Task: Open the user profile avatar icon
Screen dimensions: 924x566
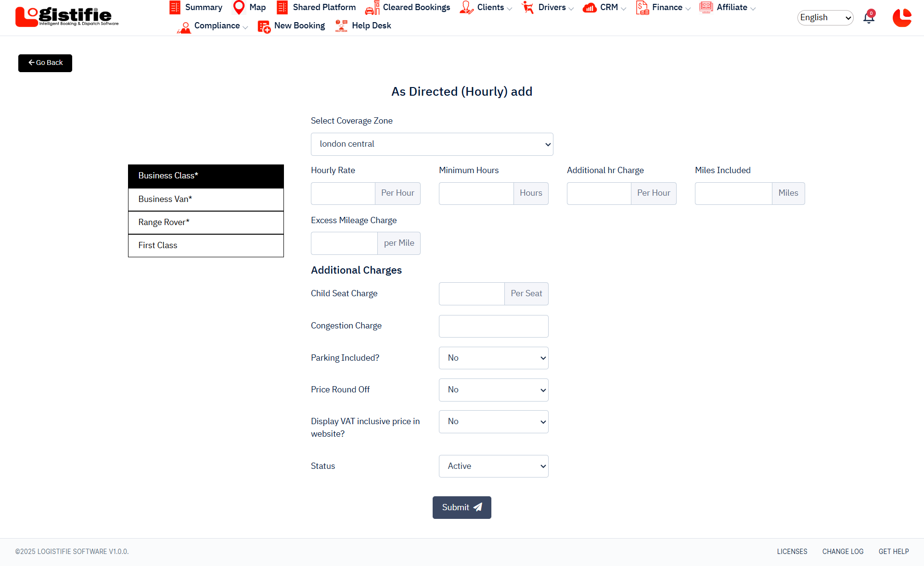Action: 901,18
